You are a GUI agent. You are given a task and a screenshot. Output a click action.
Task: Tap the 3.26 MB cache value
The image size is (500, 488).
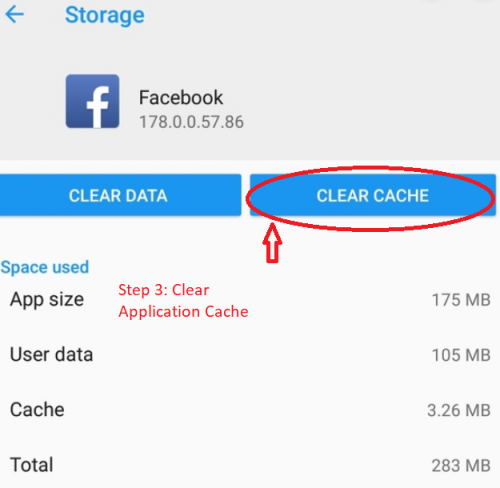pyautogui.click(x=459, y=410)
